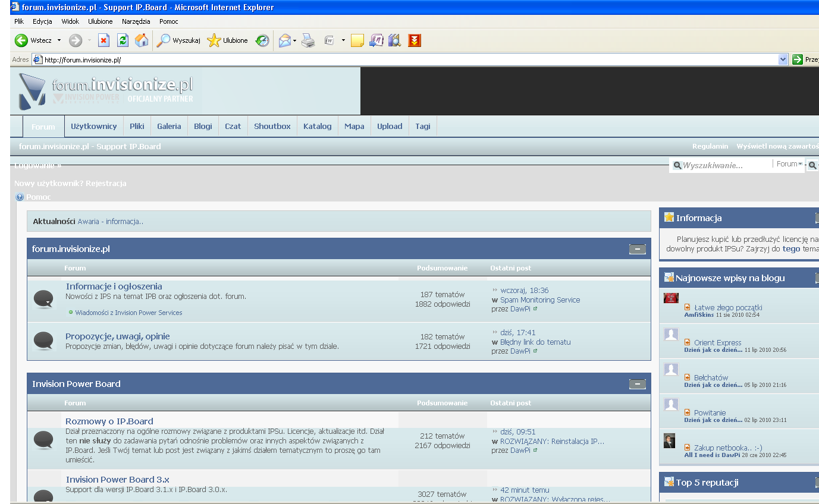The width and height of the screenshot is (819, 504).
Task: Expand the address bar dropdown arrow
Action: 783,59
